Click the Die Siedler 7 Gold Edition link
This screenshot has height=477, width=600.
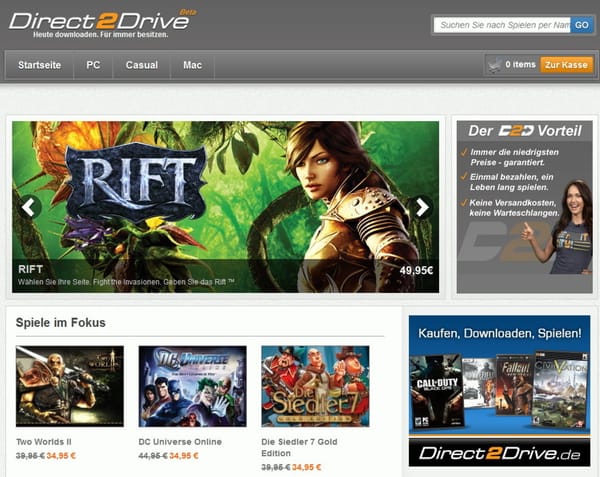299,447
